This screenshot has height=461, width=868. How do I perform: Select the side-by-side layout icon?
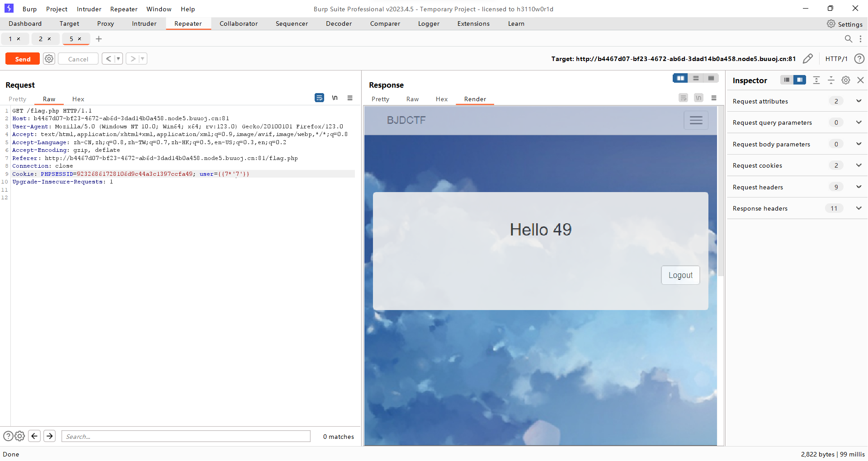click(x=680, y=78)
